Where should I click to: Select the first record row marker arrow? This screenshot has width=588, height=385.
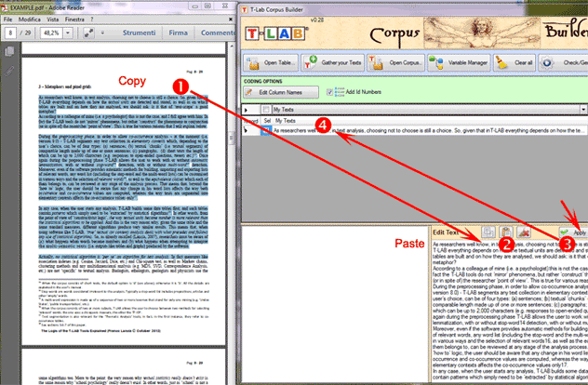click(x=246, y=130)
